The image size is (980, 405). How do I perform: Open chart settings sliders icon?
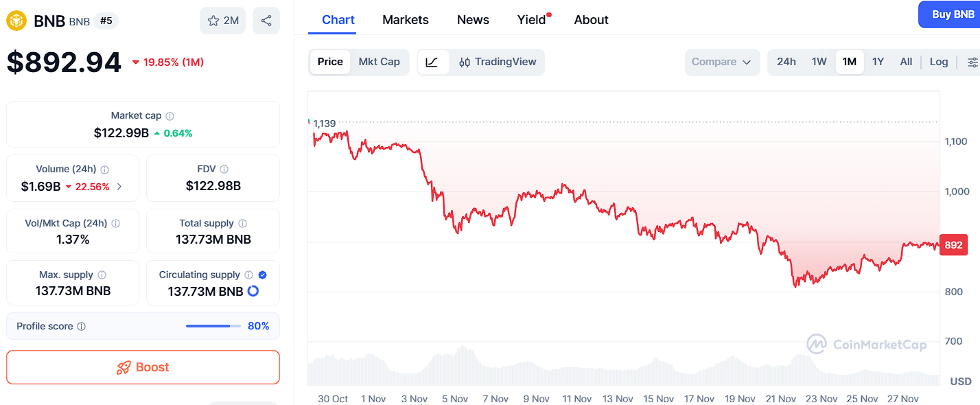click(x=972, y=62)
